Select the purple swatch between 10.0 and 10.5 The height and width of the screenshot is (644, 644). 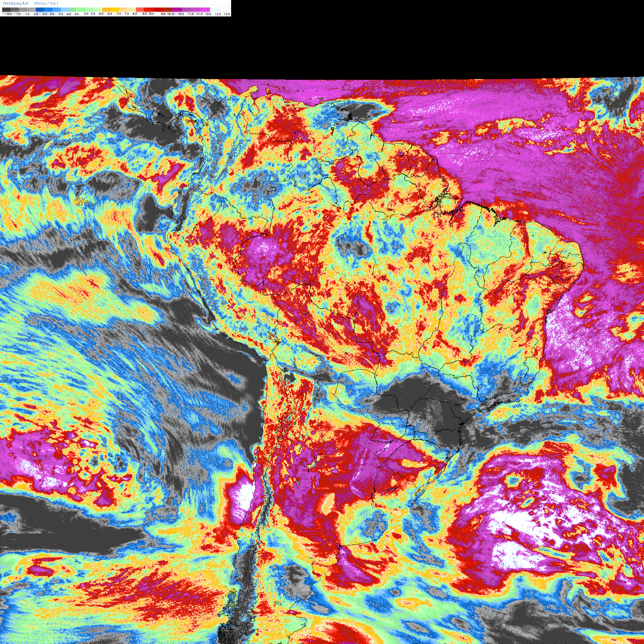[177, 10]
